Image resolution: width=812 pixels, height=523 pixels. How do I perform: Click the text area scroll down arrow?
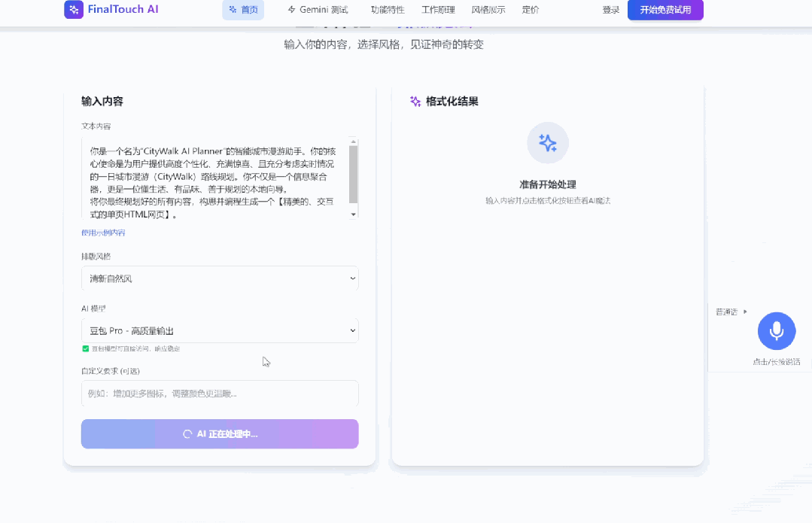353,214
